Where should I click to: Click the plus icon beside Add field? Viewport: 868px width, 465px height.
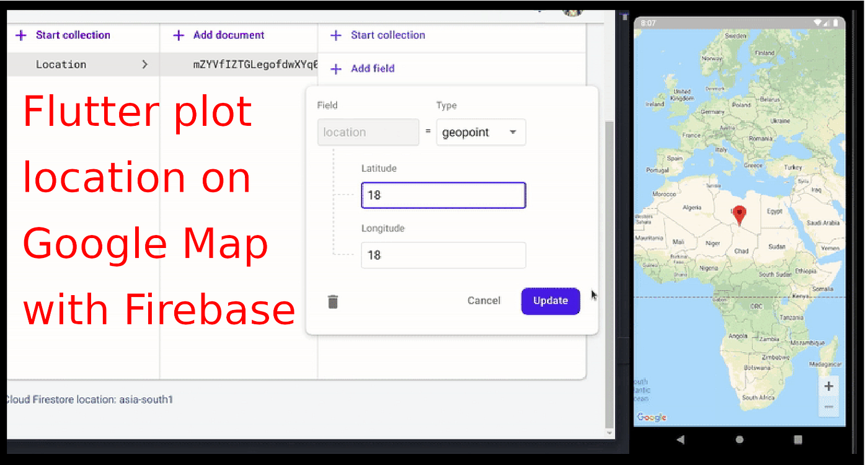(x=336, y=69)
